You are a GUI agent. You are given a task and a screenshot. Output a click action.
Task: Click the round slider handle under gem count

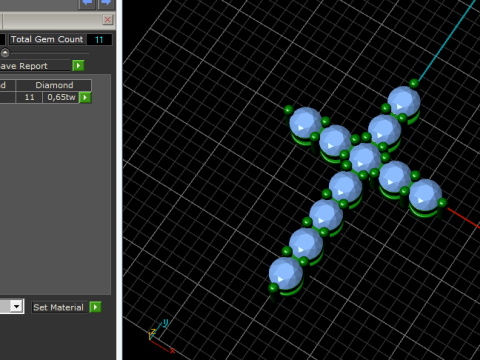5,53
